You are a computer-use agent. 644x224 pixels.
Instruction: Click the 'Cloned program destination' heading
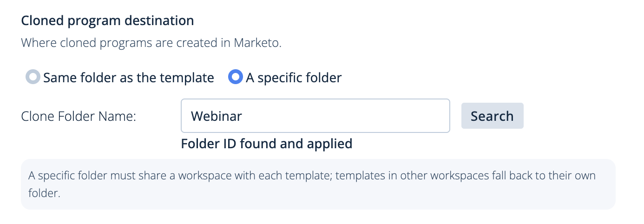click(107, 21)
